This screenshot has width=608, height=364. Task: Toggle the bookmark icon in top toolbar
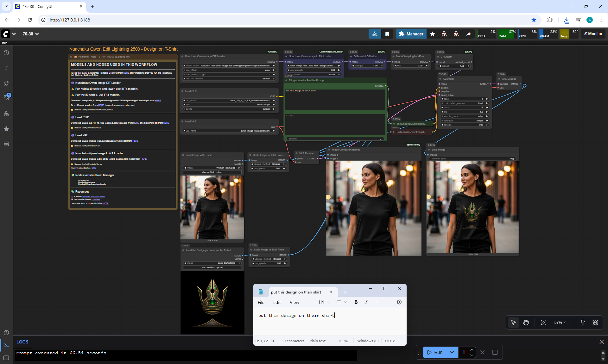pyautogui.click(x=387, y=34)
